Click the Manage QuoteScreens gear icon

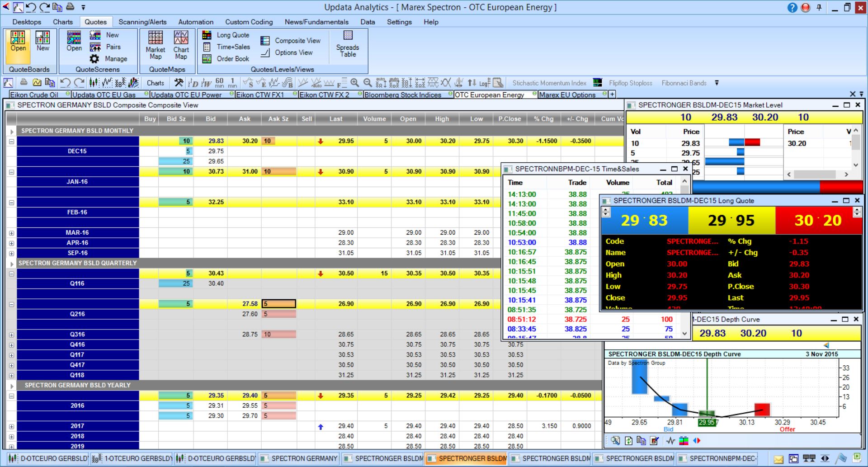[x=94, y=59]
